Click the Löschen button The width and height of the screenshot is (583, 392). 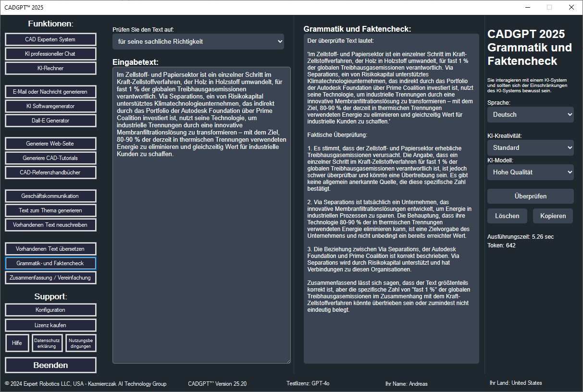tap(507, 216)
